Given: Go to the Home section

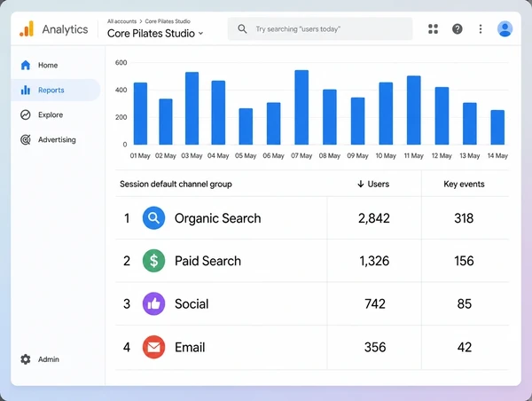Looking at the screenshot, I should 56,65.
